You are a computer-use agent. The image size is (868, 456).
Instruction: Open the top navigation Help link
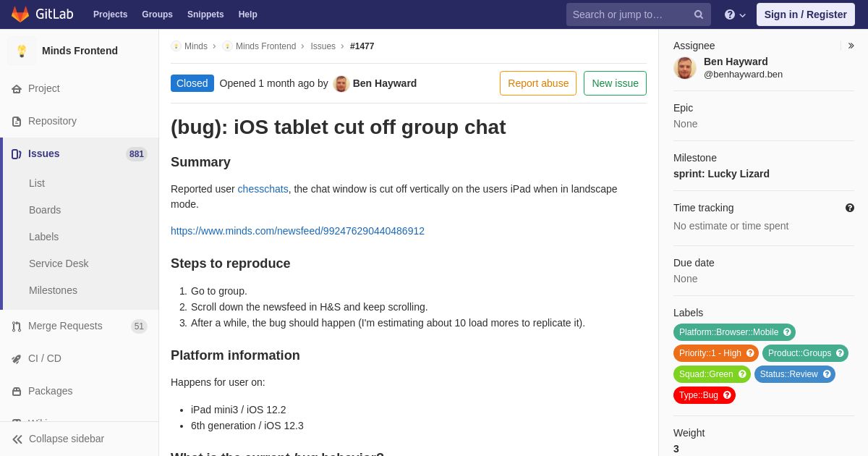(248, 14)
